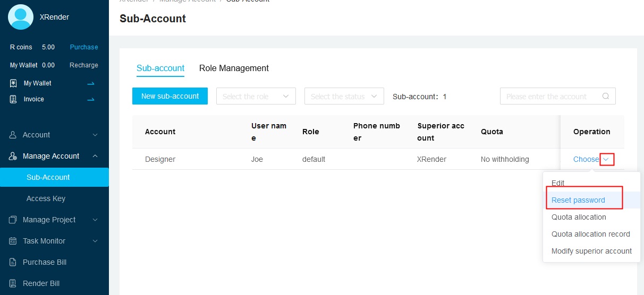
Task: Click the XRender user avatar
Action: [21, 17]
